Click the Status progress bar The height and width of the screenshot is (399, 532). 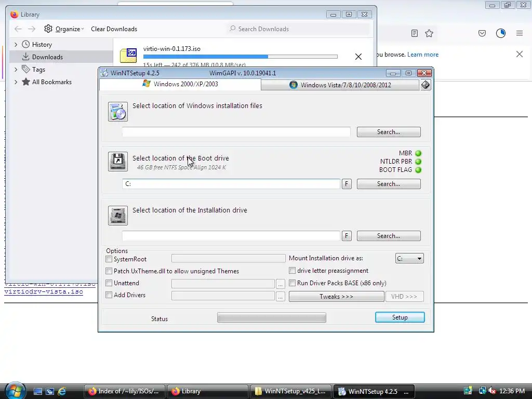[271, 317]
